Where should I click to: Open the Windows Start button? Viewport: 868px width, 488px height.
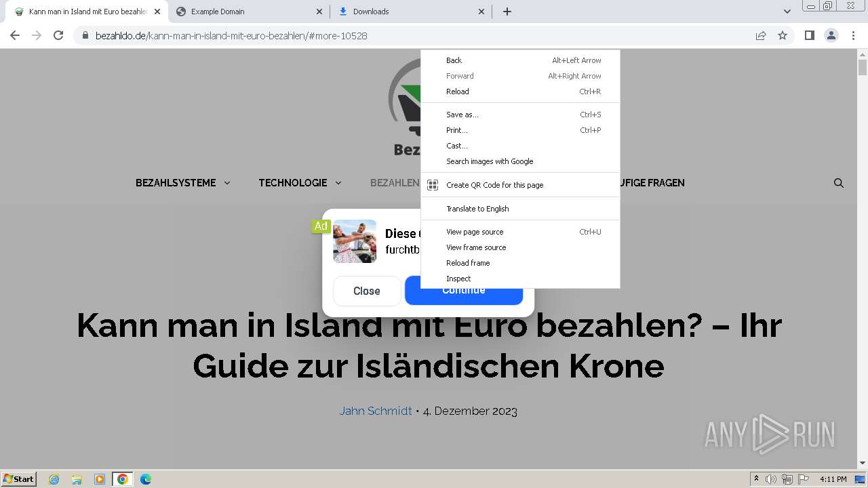coord(19,479)
